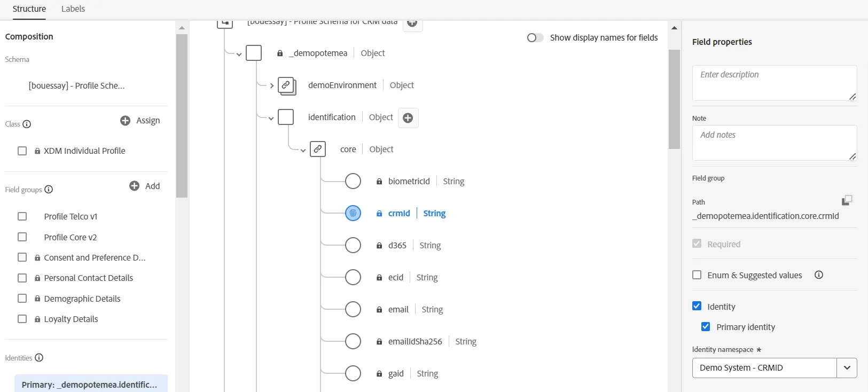The height and width of the screenshot is (392, 868).
Task: Check the XDM Individual Profile checkbox
Action: click(22, 151)
